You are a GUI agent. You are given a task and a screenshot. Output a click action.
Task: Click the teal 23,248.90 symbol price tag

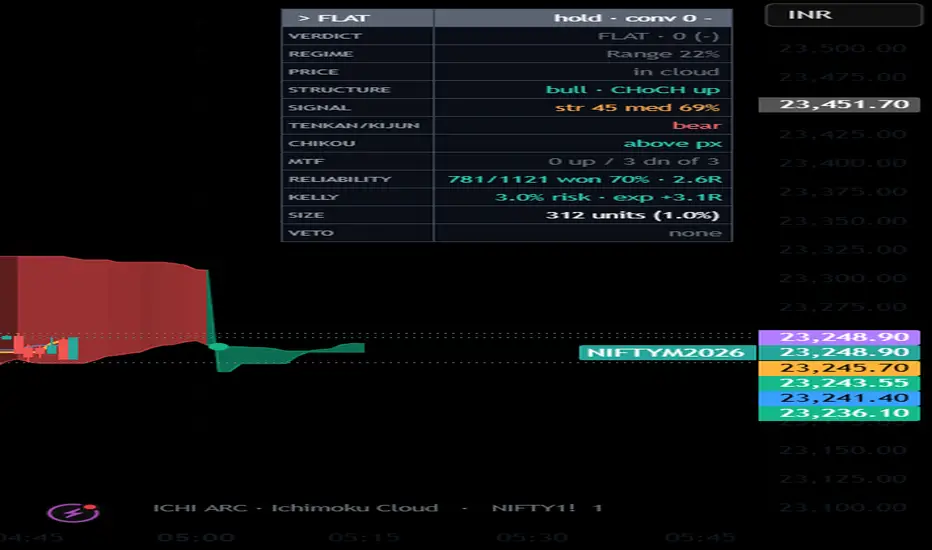point(839,353)
